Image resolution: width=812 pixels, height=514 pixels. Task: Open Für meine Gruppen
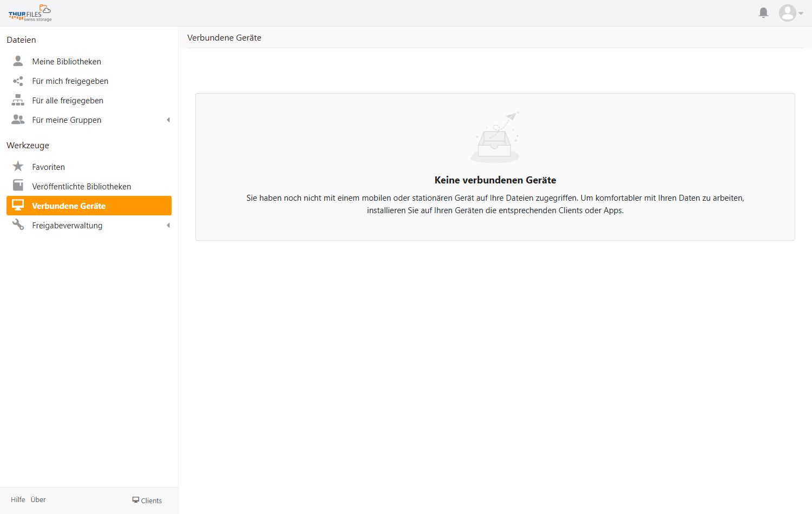coord(67,120)
